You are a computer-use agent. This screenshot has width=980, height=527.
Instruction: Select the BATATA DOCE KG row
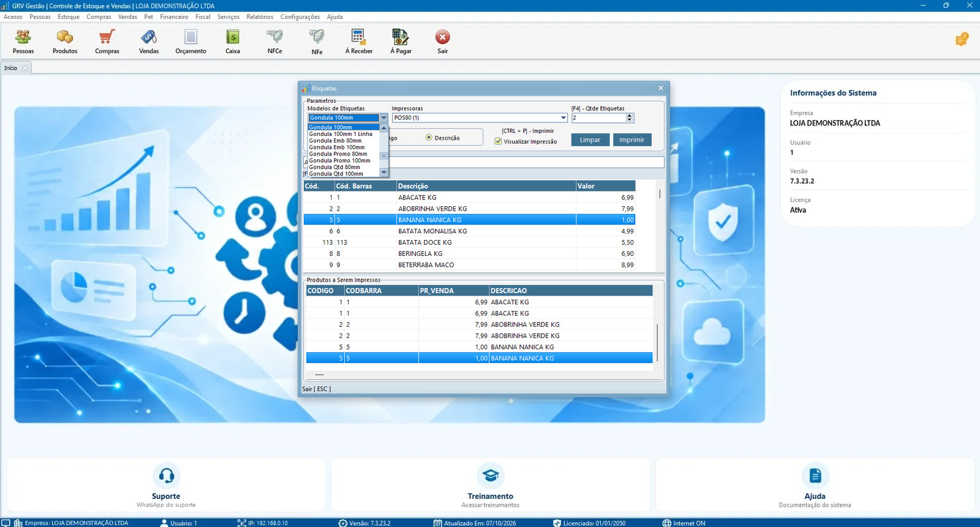pos(469,242)
